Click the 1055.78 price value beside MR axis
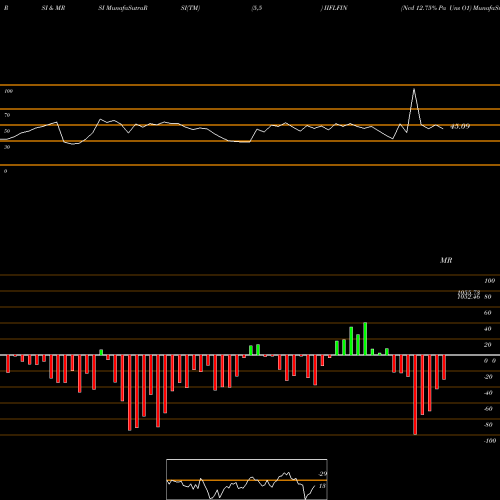Screen dimensions: 500x500 469,292
